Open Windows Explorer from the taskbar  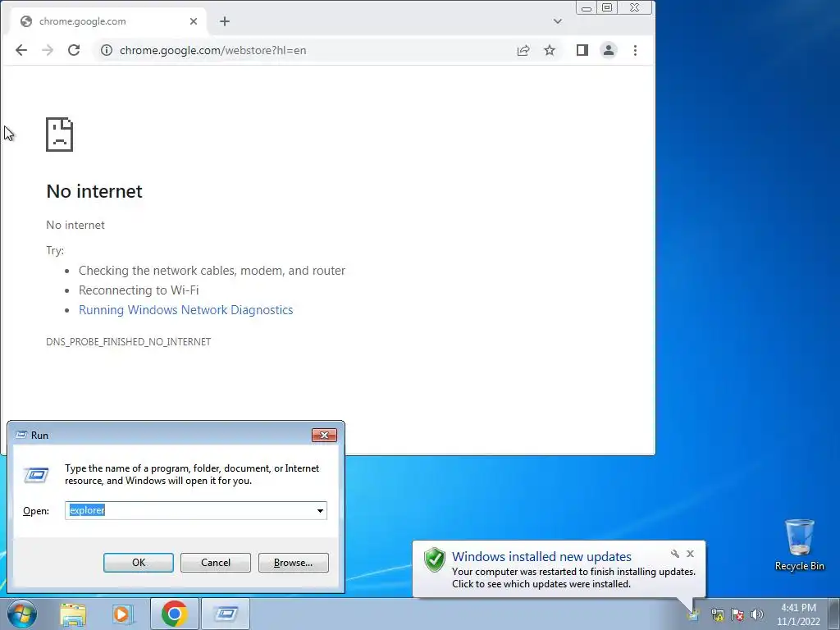[73, 614]
